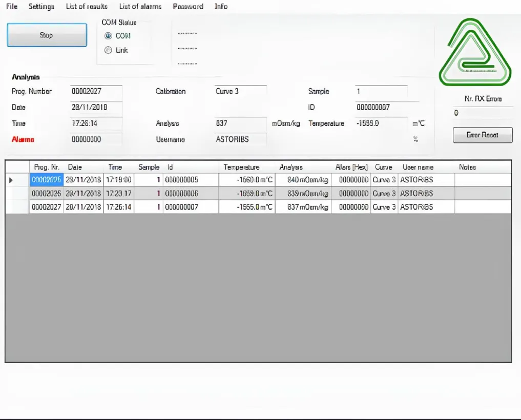Viewport: 521px width, 420px height.
Task: Click the Username field showing ASTORIBS
Action: click(x=240, y=139)
